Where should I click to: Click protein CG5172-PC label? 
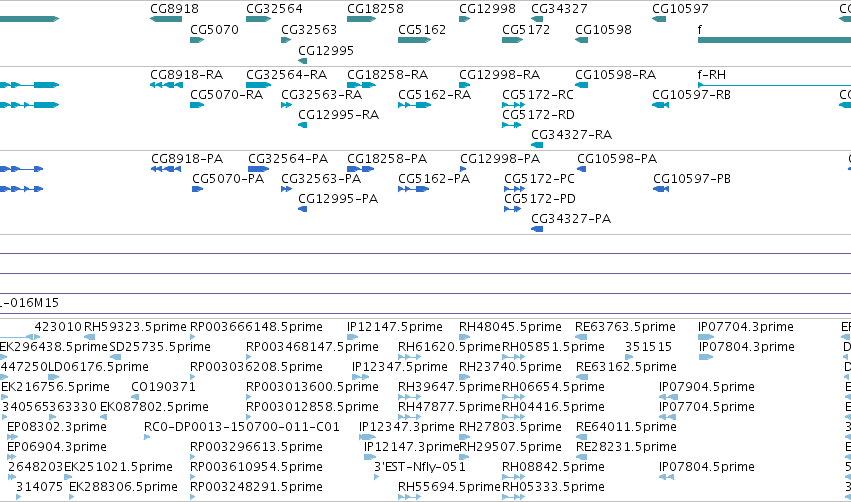539,179
